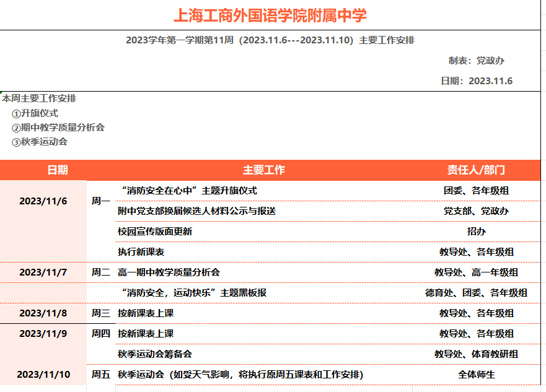The image size is (546, 392).
Task: Click 教导处、各年级组 in the 周四 row
Action: (x=476, y=334)
